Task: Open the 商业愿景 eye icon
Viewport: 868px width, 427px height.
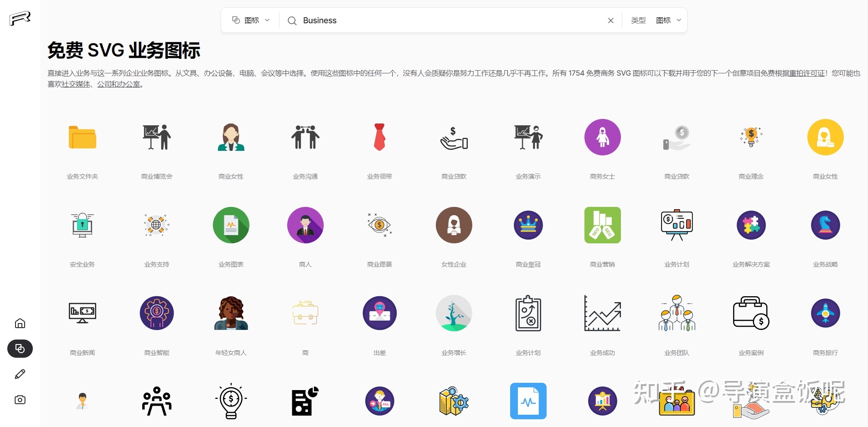Action: pos(380,225)
